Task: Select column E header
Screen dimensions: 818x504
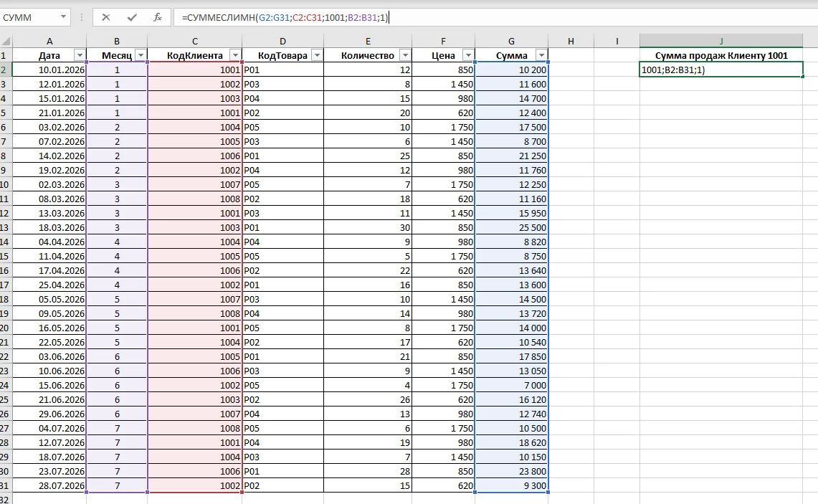Action: pos(368,41)
